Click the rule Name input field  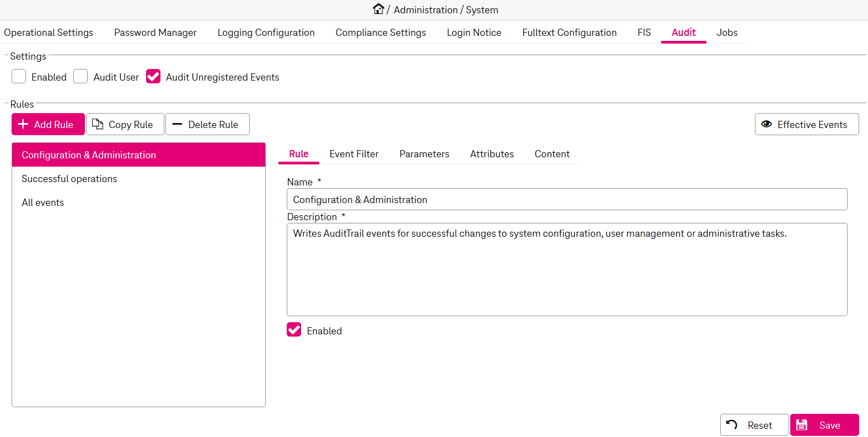tap(566, 200)
